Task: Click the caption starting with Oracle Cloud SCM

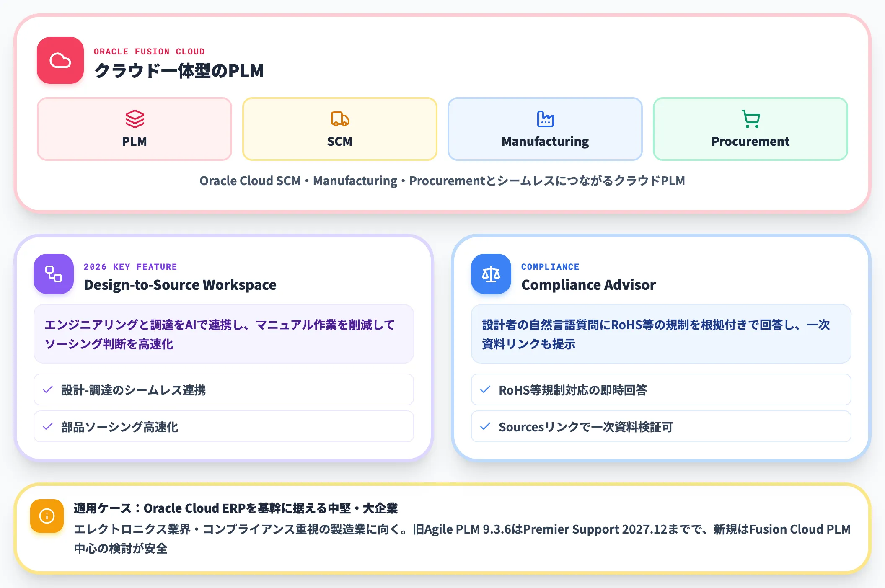Action: [442, 181]
